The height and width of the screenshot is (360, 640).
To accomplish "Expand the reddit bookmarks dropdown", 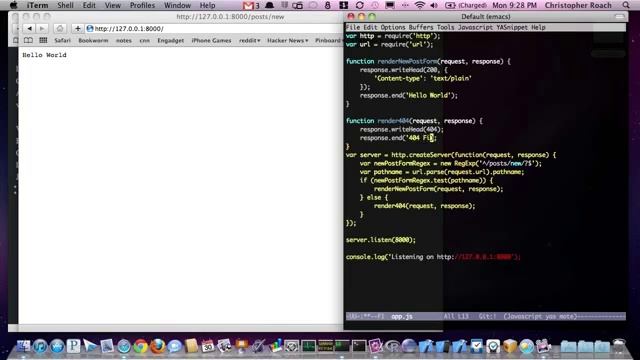I will (x=249, y=40).
